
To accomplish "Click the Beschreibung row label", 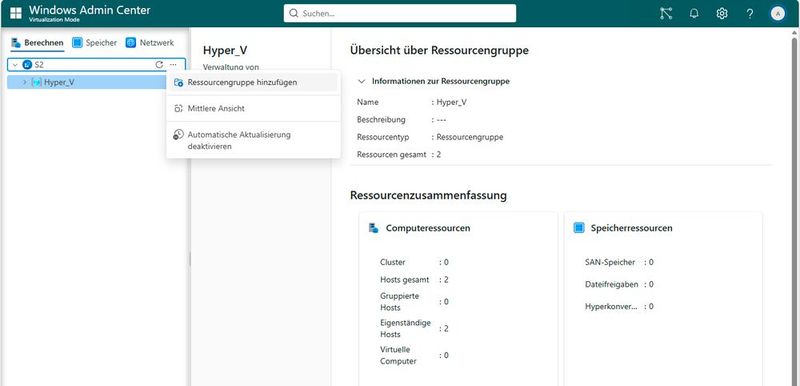I will click(381, 119).
